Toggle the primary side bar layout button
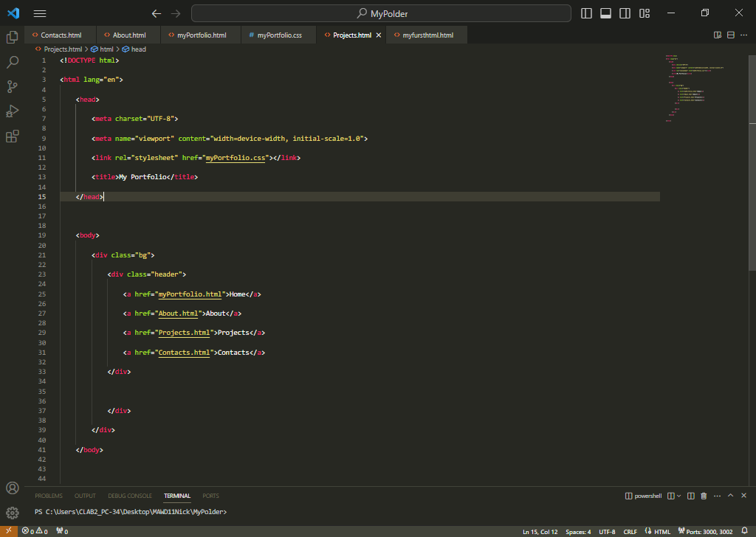The image size is (756, 537). coord(587,13)
